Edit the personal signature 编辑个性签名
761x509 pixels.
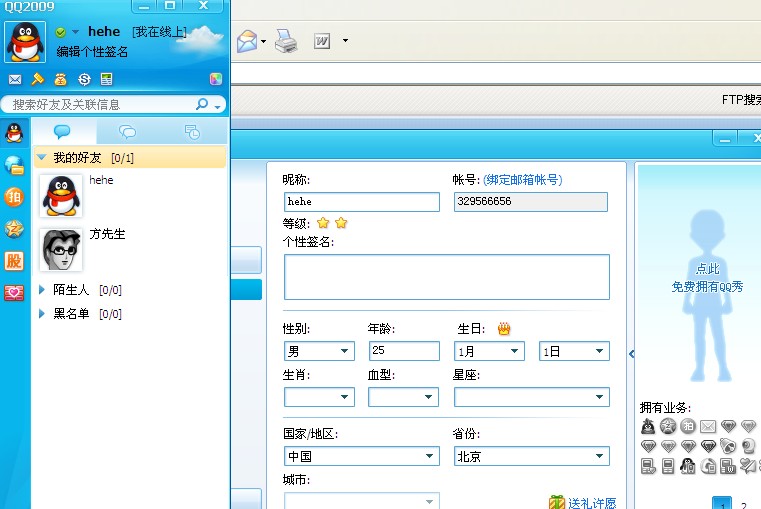92,51
